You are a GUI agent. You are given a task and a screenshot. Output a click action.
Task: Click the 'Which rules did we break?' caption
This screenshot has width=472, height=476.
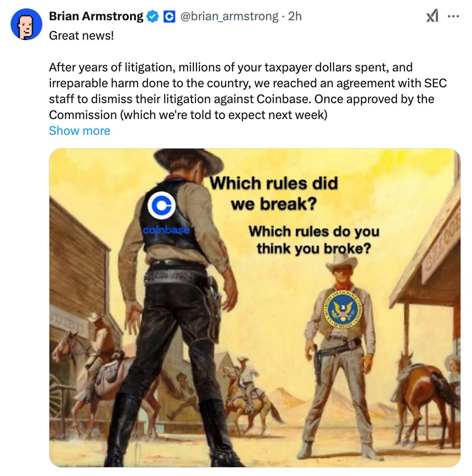pos(274,193)
